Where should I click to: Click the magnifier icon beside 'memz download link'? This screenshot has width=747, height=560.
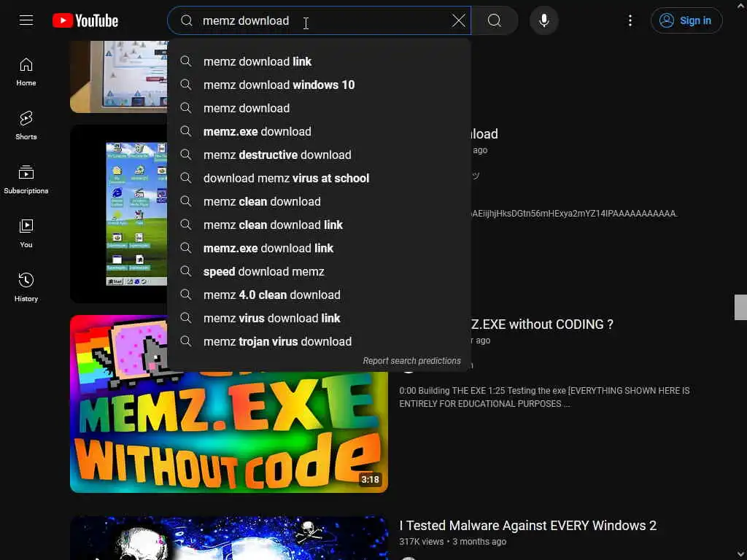(186, 61)
